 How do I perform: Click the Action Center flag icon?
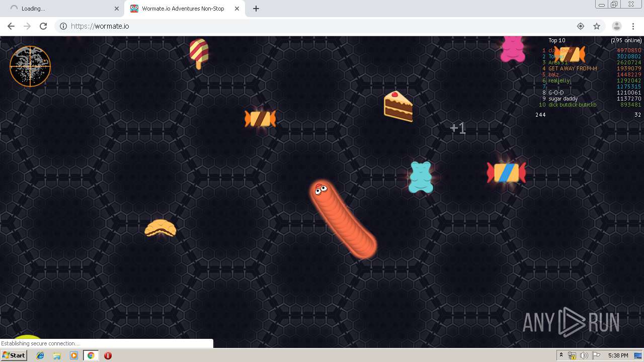(596, 355)
